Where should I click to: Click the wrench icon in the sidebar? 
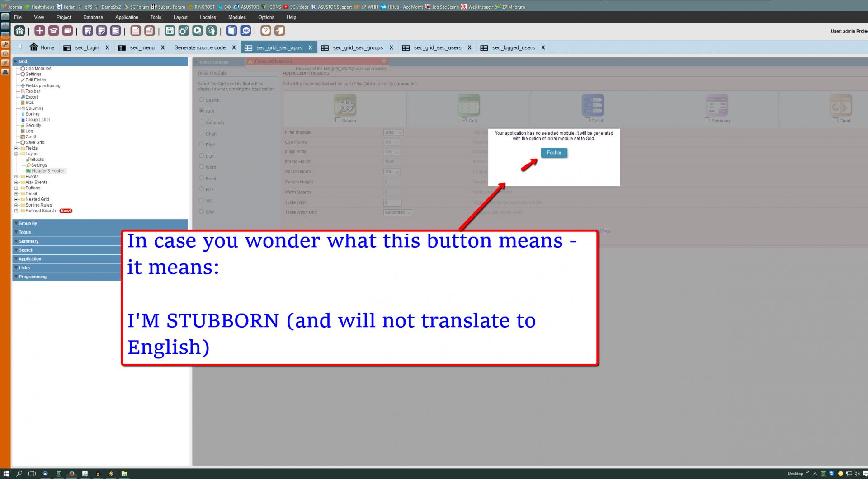point(5,44)
